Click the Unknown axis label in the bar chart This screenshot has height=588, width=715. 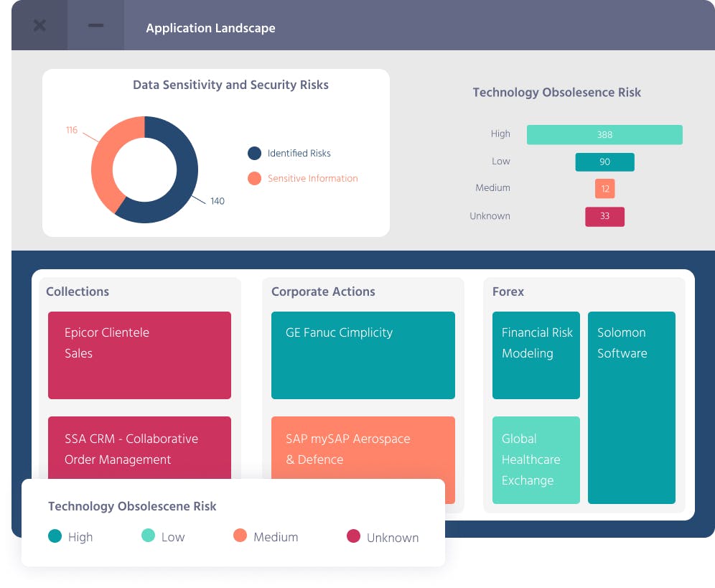(490, 216)
